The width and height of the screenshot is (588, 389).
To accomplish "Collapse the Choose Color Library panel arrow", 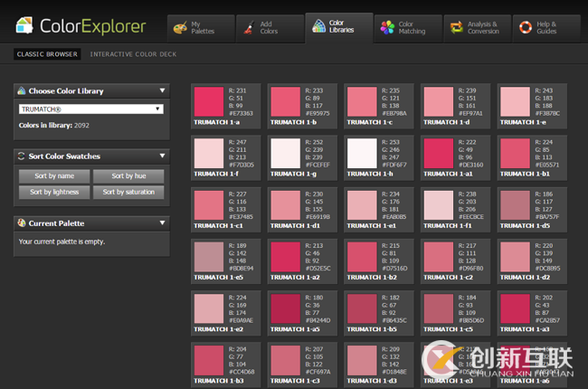I will 162,90.
